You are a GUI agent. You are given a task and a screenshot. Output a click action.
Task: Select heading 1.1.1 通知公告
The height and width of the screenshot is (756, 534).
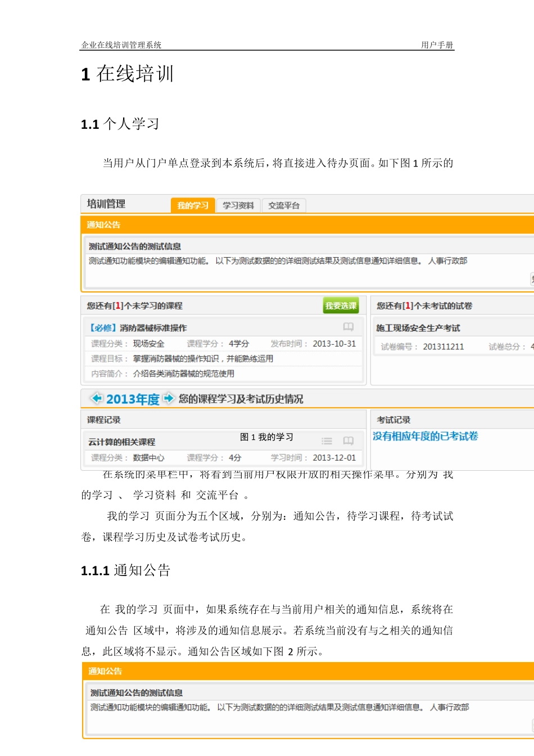(126, 570)
